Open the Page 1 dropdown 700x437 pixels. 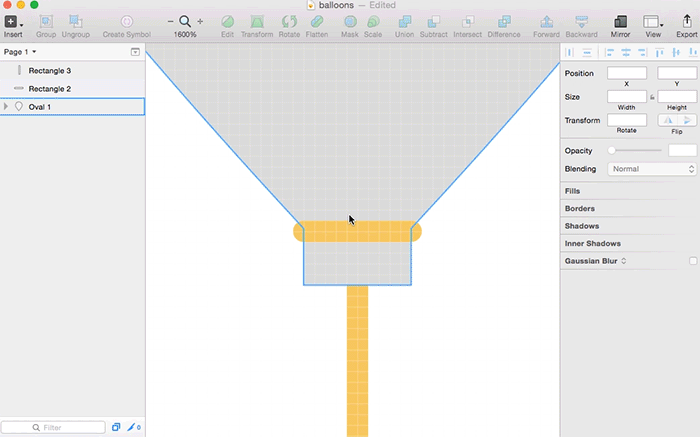pos(20,52)
